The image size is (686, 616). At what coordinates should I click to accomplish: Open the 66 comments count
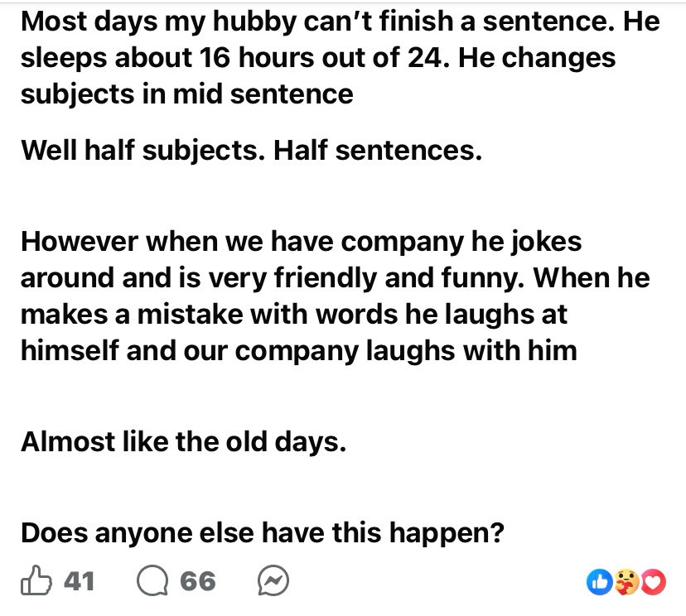click(x=198, y=582)
